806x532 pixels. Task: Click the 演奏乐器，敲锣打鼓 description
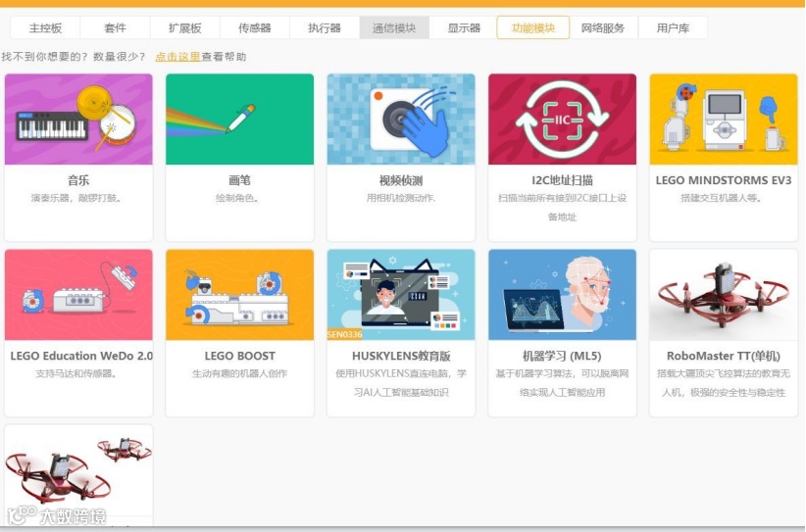pos(77,198)
